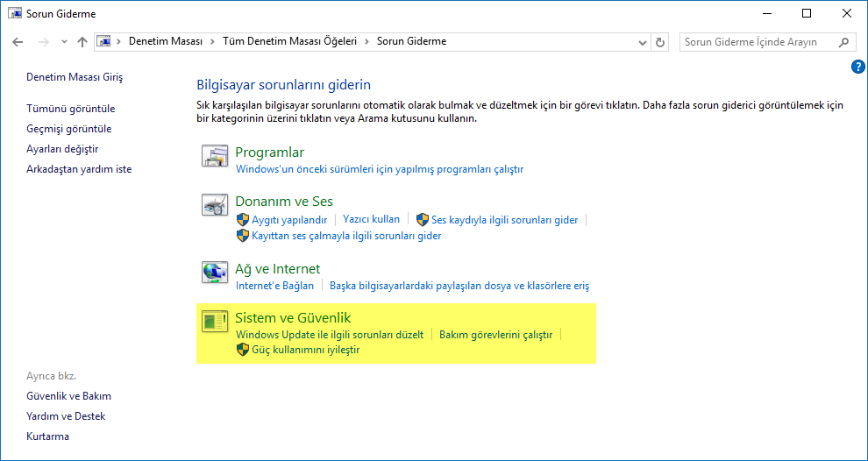Image resolution: width=868 pixels, height=461 pixels.
Task: Go forward with the right arrow
Action: tap(44, 41)
